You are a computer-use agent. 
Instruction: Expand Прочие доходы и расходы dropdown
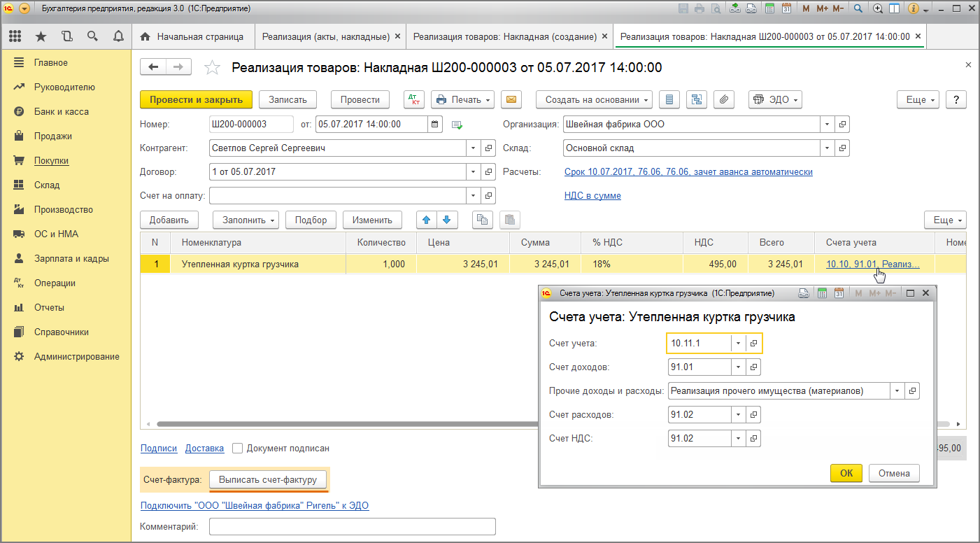tap(897, 390)
